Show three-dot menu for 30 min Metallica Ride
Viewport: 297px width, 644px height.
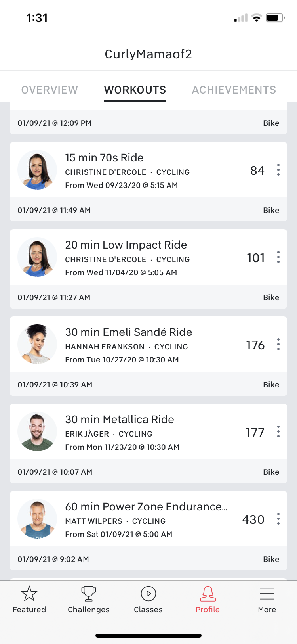click(x=278, y=431)
